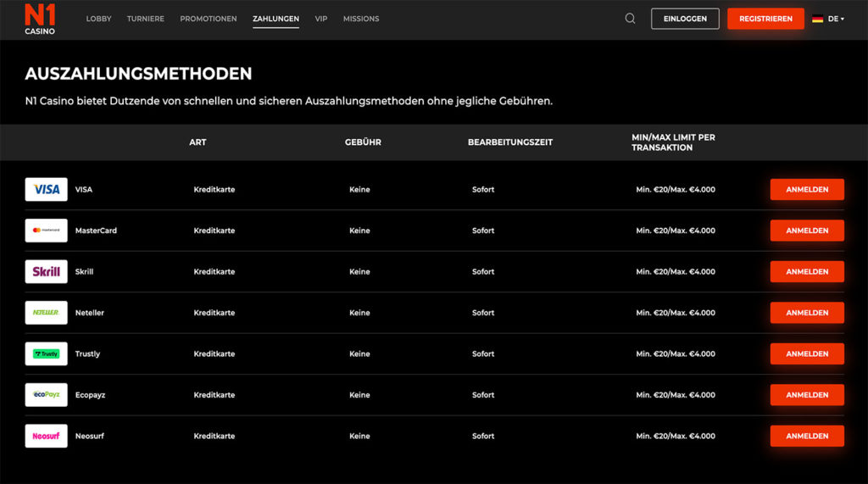Image resolution: width=868 pixels, height=484 pixels.
Task: Click the Neteller payment logo
Action: (x=46, y=312)
